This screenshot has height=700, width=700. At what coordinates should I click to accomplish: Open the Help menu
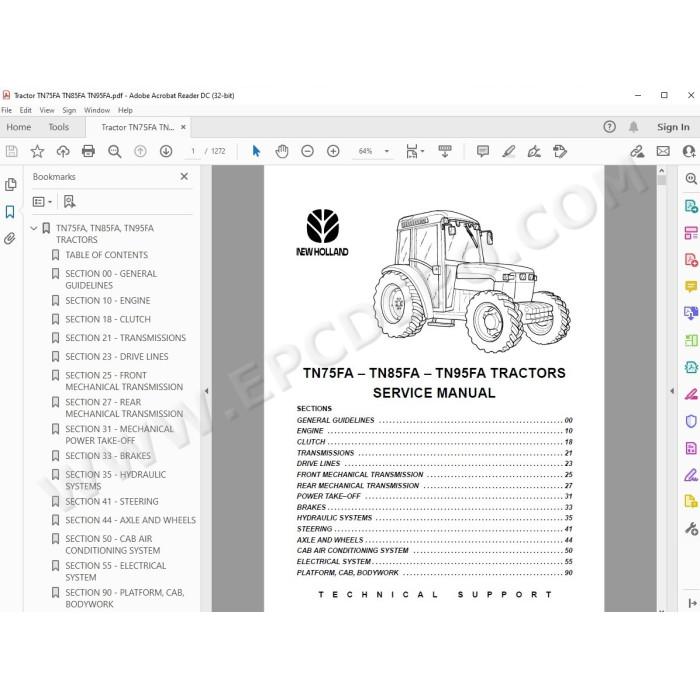pos(125,110)
